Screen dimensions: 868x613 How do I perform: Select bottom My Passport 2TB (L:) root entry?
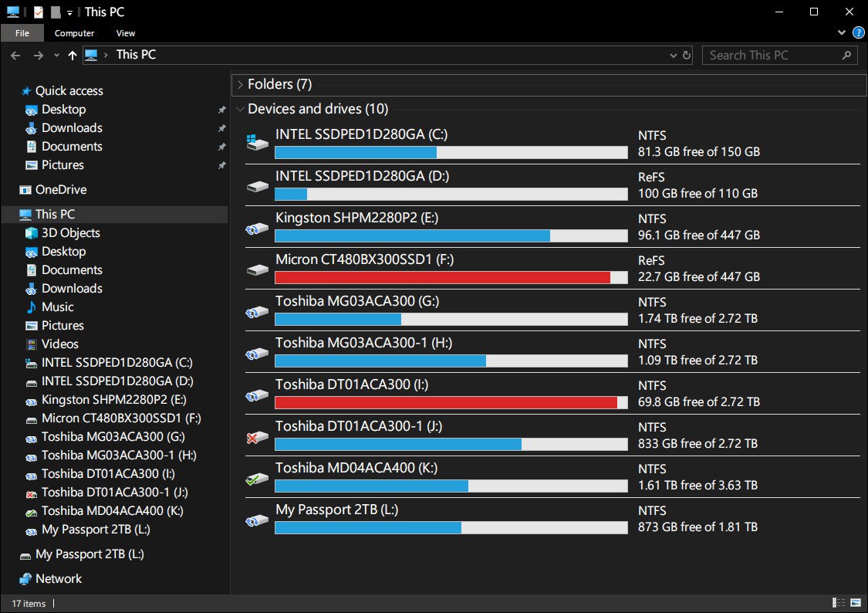(x=90, y=554)
